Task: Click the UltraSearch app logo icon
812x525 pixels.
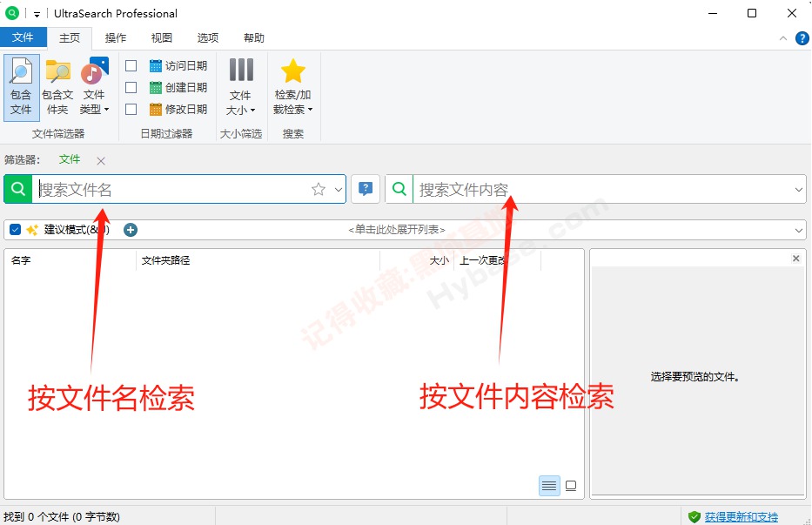Action: (11, 13)
